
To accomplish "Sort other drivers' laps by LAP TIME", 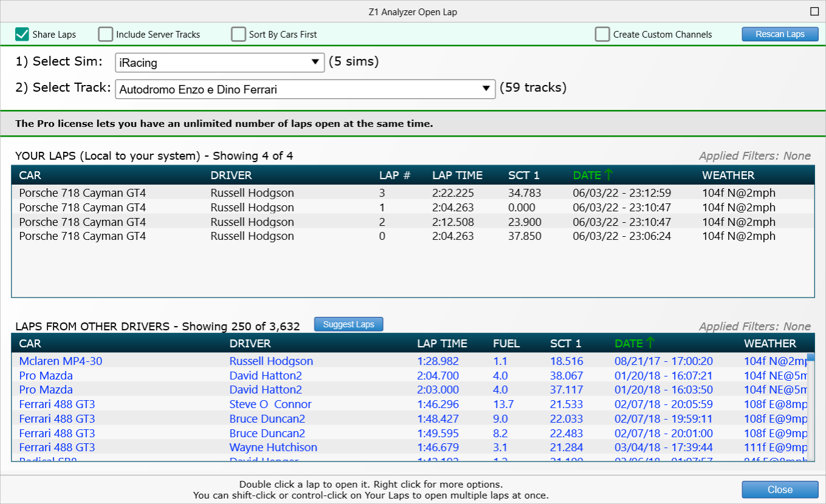I will pyautogui.click(x=442, y=344).
